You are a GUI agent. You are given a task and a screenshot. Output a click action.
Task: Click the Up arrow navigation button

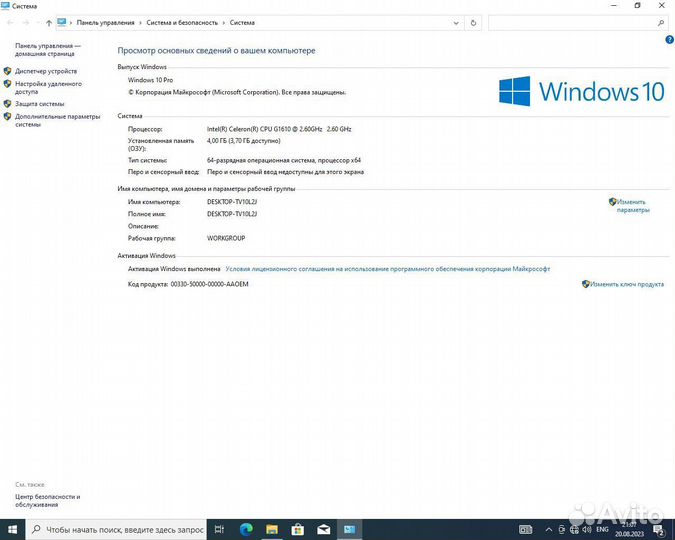pos(49,23)
